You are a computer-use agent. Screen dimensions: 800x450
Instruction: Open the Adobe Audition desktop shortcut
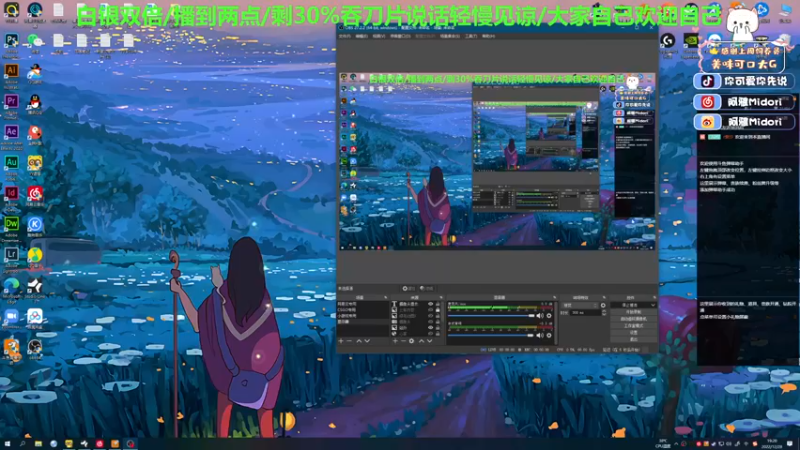11,162
